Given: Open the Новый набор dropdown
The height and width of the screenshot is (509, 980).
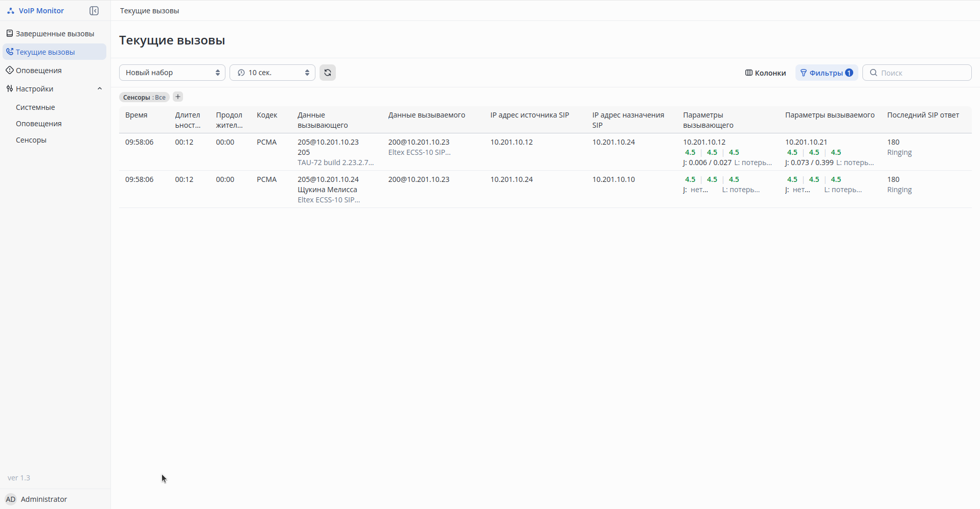Looking at the screenshot, I should 172,73.
